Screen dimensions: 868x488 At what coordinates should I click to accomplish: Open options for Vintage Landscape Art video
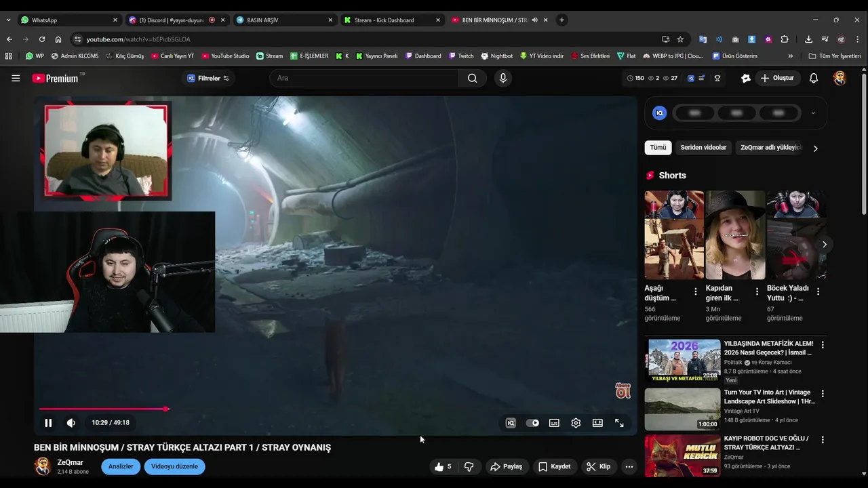(823, 394)
